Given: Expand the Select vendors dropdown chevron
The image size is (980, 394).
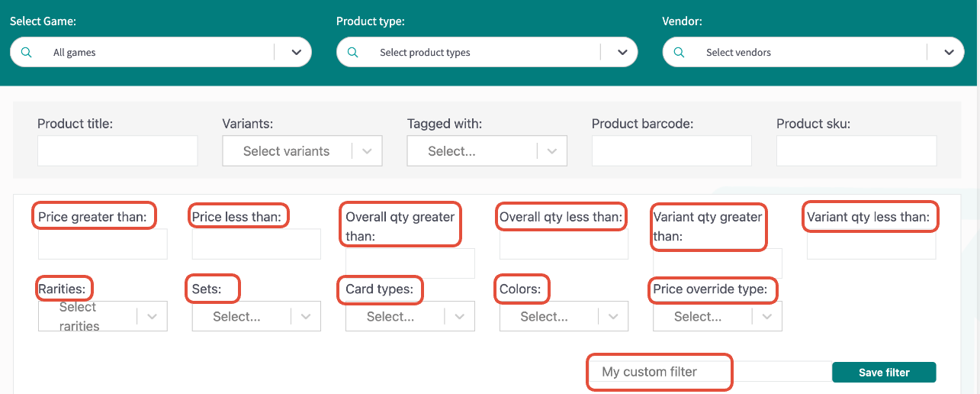Looking at the screenshot, I should 949,53.
